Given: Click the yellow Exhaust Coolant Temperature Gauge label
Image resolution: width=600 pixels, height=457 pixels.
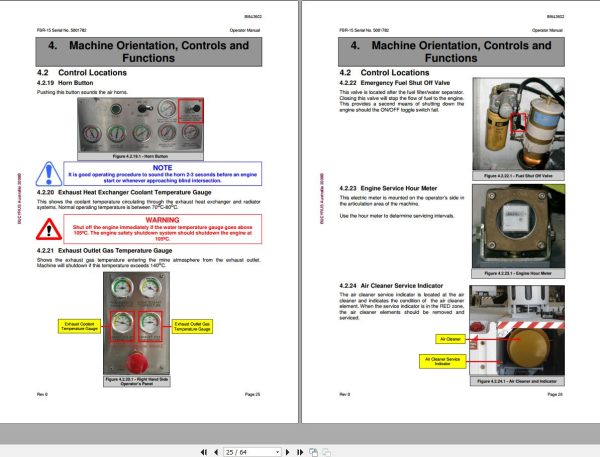Looking at the screenshot, I should pyautogui.click(x=79, y=326).
